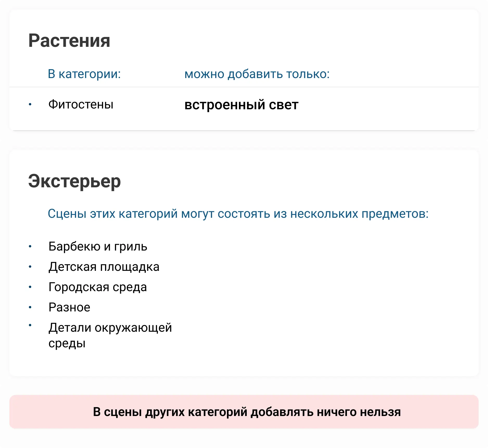Image resolution: width=488 pixels, height=448 pixels.
Task: Click the blue "Сцены этих категорий" subtitle
Action: click(238, 214)
